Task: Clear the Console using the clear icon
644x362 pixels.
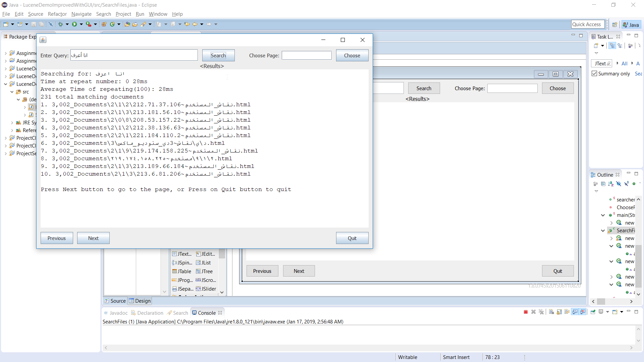Action: pos(551,312)
